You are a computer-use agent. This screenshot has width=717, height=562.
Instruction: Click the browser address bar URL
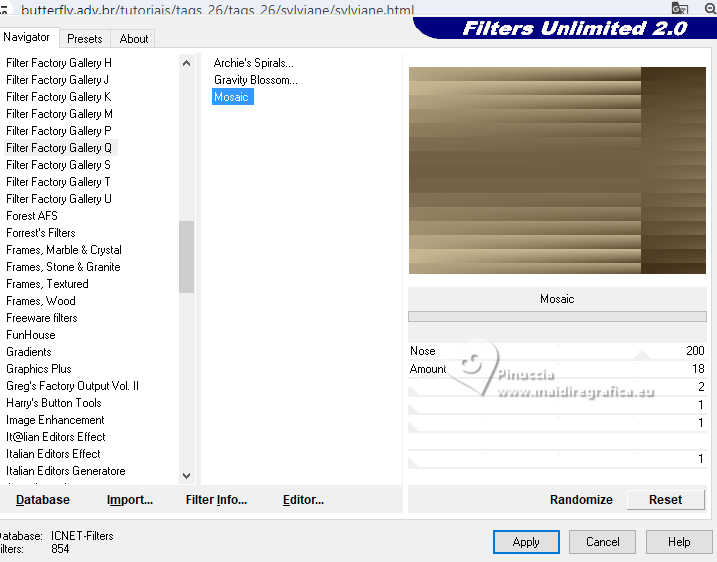(218, 9)
